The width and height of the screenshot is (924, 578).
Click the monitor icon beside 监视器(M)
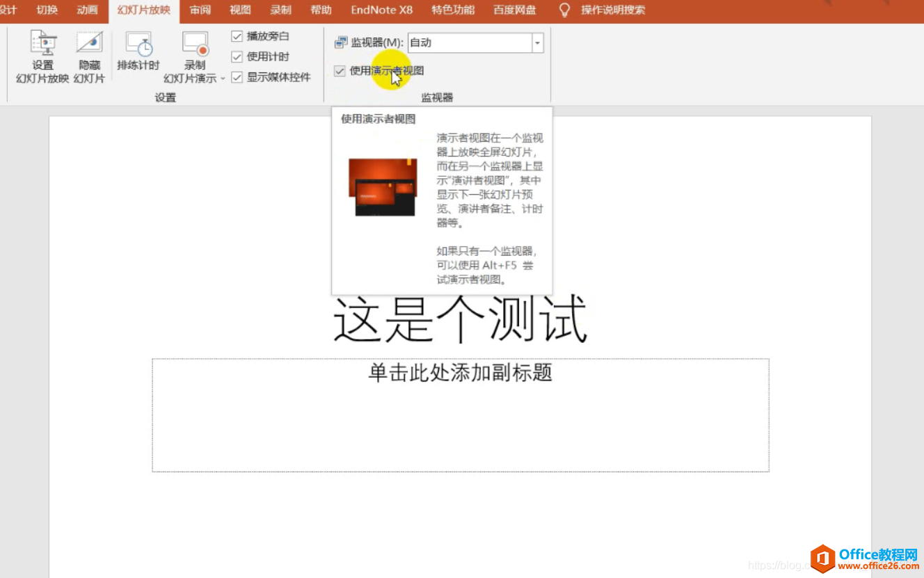(x=340, y=42)
